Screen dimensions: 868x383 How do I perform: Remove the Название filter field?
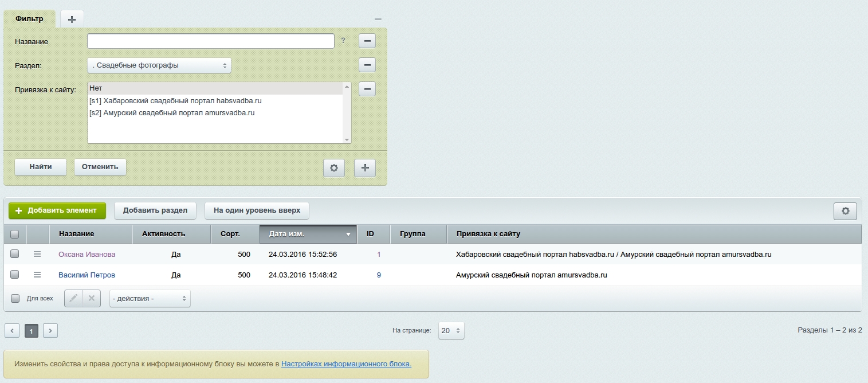click(x=367, y=41)
